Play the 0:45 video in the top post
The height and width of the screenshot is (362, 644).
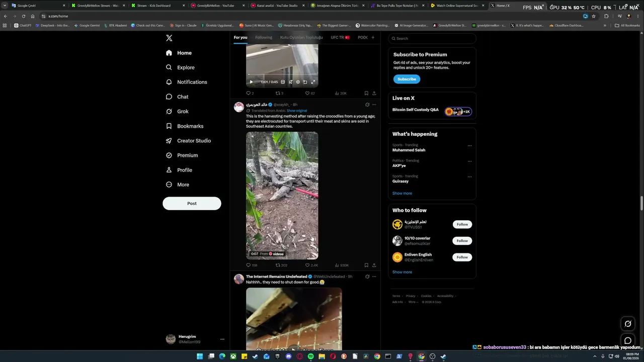click(x=252, y=82)
